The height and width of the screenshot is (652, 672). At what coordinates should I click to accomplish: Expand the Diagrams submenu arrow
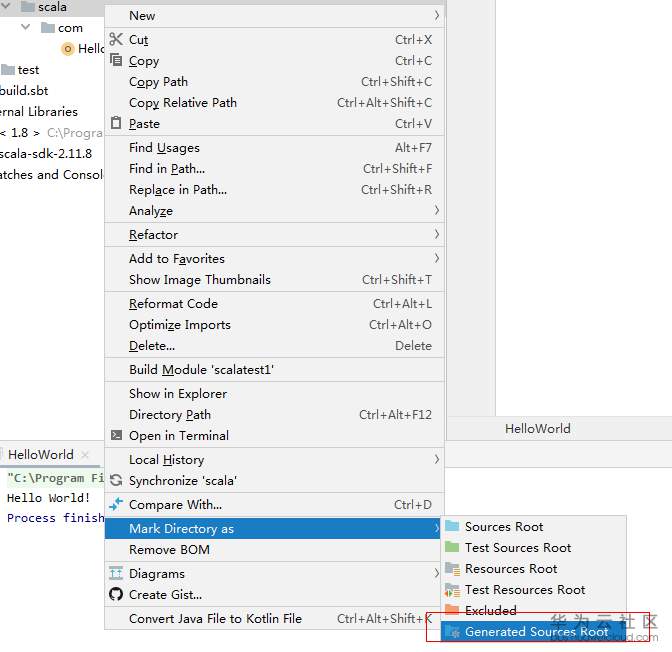[436, 573]
